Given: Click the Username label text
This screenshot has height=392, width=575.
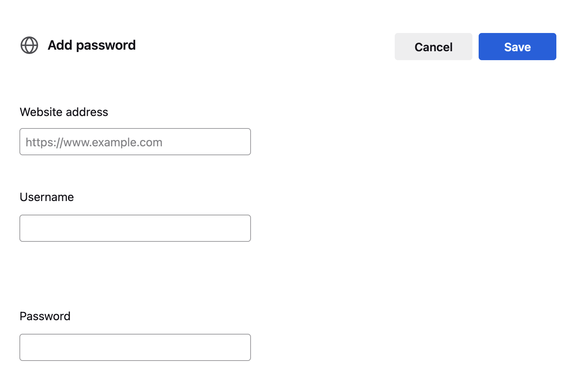Looking at the screenshot, I should [x=47, y=197].
